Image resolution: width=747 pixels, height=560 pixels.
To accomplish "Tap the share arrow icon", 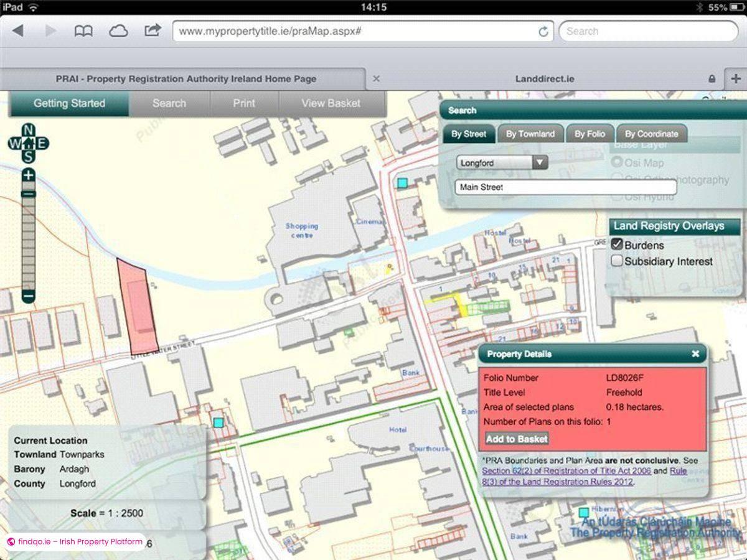I will (x=153, y=30).
